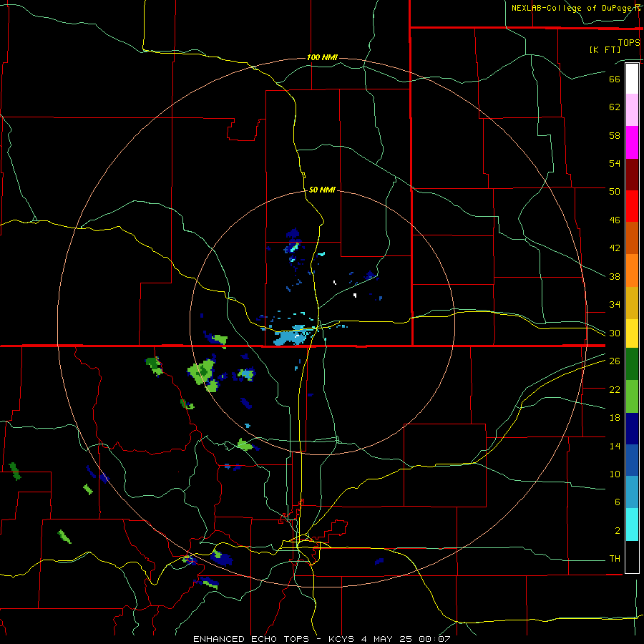Click the '62' scale value
The width and height of the screenshot is (644, 644).
pyautogui.click(x=615, y=107)
